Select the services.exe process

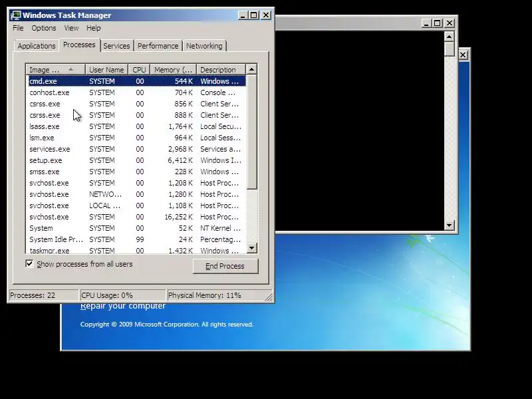136,149
